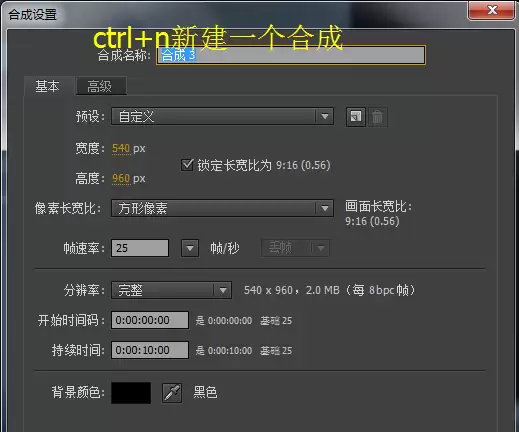The height and width of the screenshot is (432, 519).
Task: Toggle 锁定长宽比 checkbox
Action: (x=187, y=165)
